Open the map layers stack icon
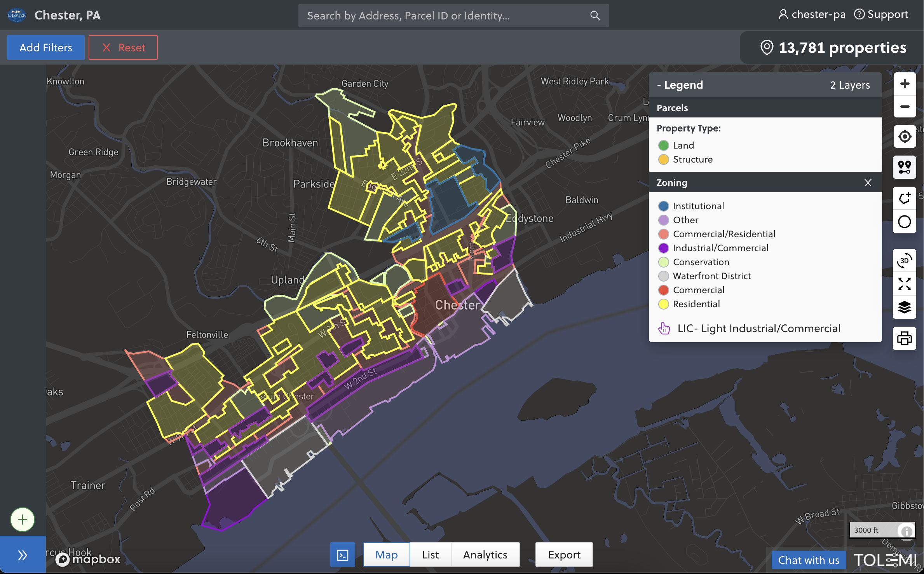The image size is (924, 574). coord(905,307)
